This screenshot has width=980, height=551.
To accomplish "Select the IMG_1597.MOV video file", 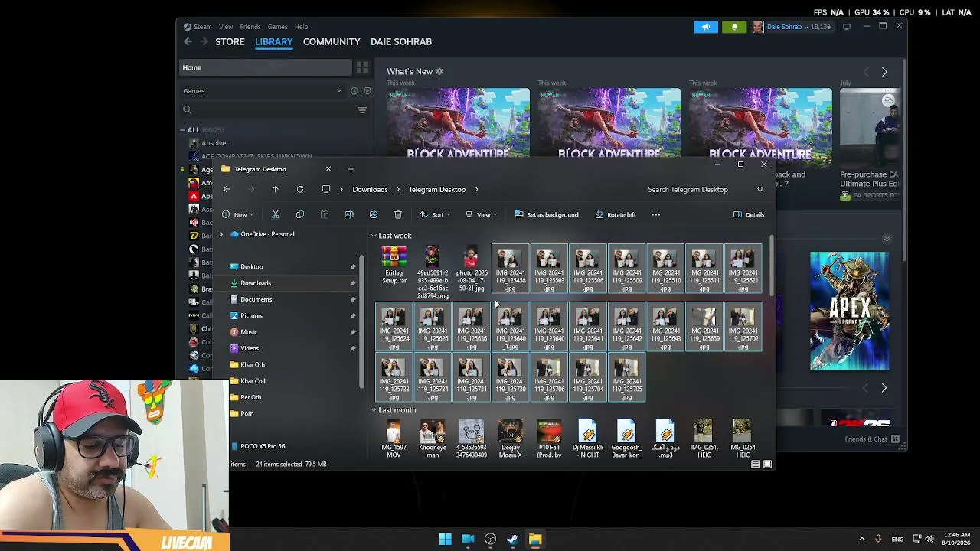I will (x=394, y=439).
